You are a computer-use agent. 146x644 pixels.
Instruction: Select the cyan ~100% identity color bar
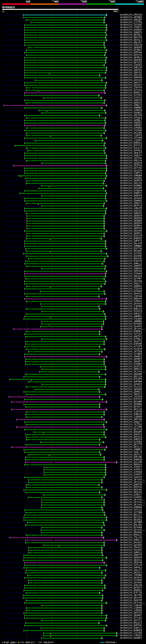pyautogui.click(x=130, y=4)
